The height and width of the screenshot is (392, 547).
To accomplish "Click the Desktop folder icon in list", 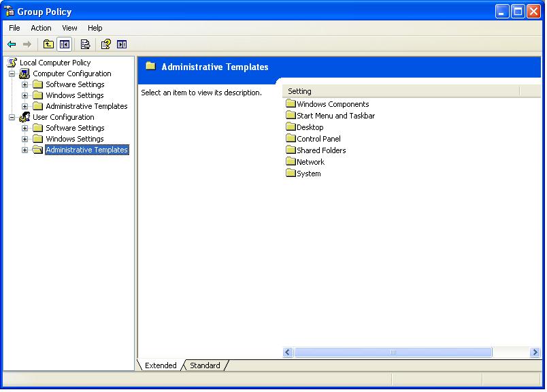I will (291, 127).
